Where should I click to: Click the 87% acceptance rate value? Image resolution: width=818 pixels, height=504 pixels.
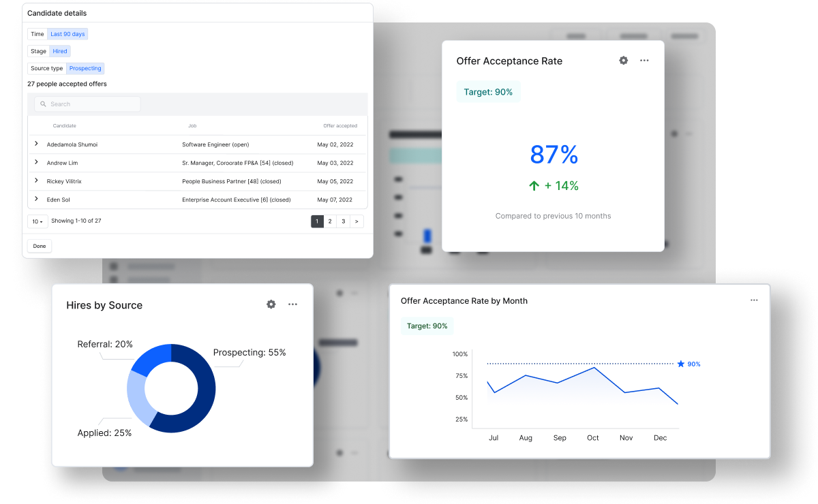coord(554,155)
